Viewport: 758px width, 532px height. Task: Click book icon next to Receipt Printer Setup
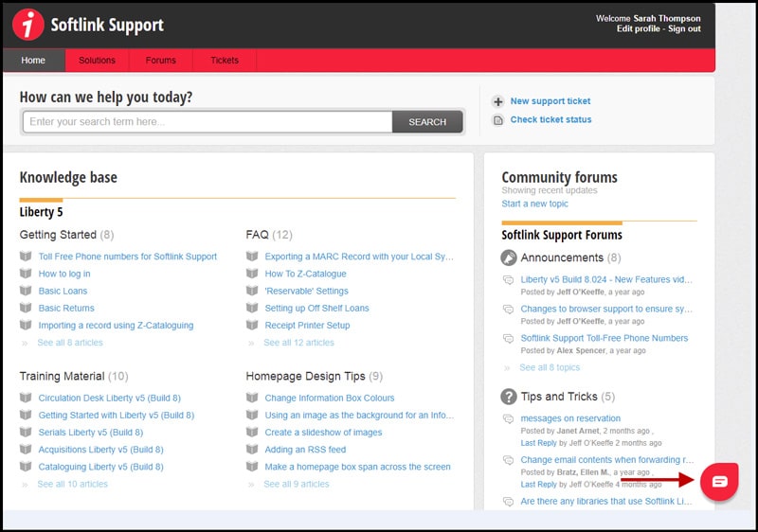pyautogui.click(x=252, y=325)
